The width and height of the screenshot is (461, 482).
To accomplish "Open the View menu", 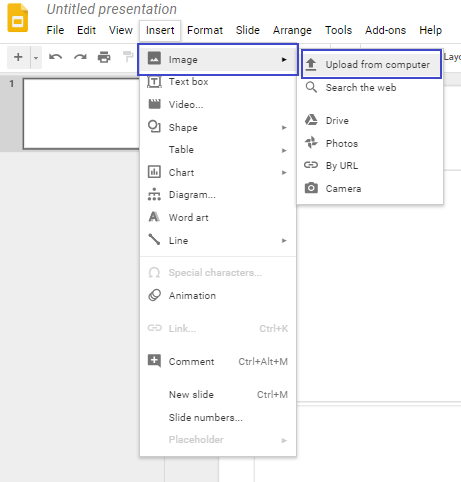I will 121,30.
